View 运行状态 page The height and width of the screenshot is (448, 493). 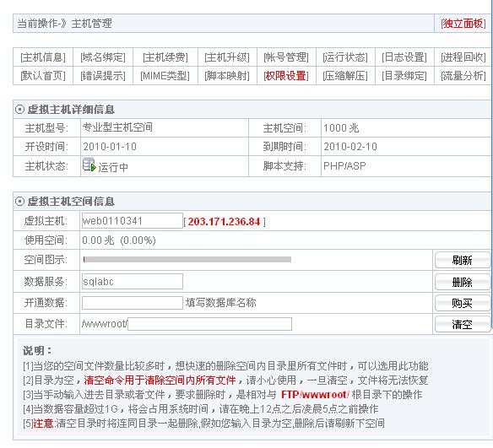(345, 57)
